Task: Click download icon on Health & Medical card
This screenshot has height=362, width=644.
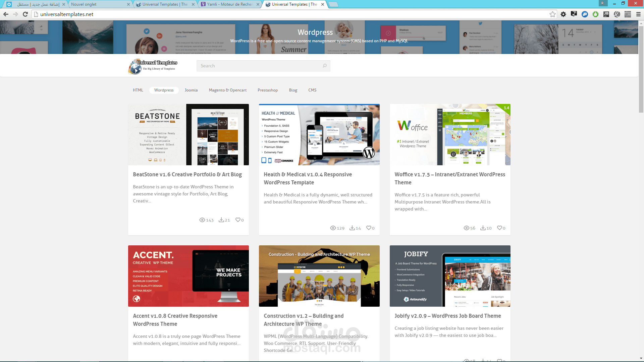Action: pyautogui.click(x=352, y=228)
